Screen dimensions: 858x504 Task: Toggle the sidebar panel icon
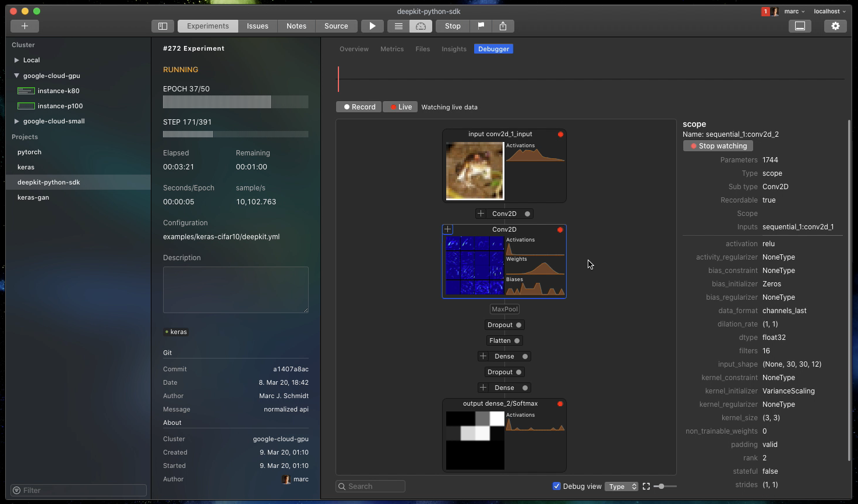163,26
